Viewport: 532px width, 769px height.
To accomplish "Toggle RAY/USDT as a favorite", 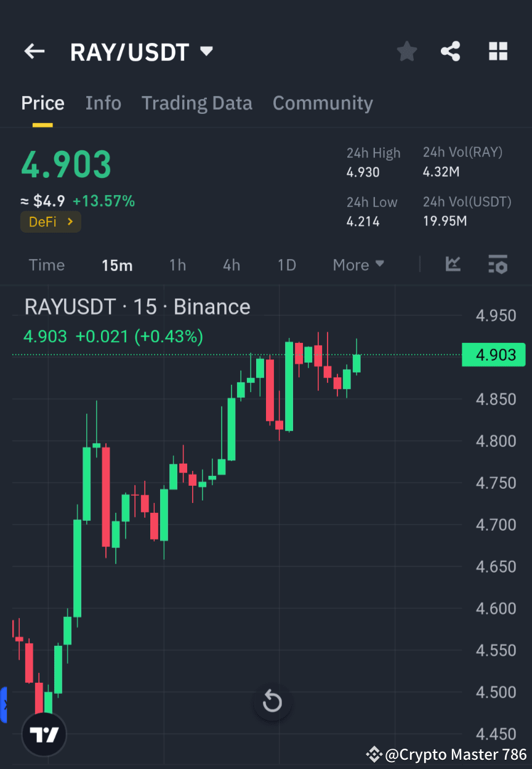I will point(406,51).
